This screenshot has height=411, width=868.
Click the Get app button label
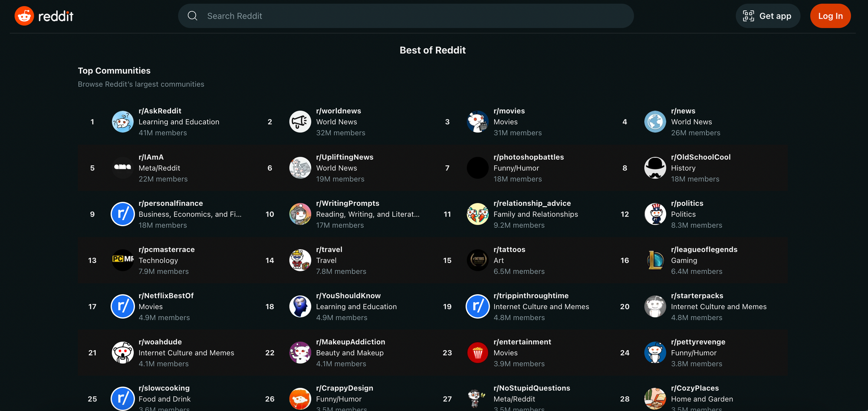775,16
